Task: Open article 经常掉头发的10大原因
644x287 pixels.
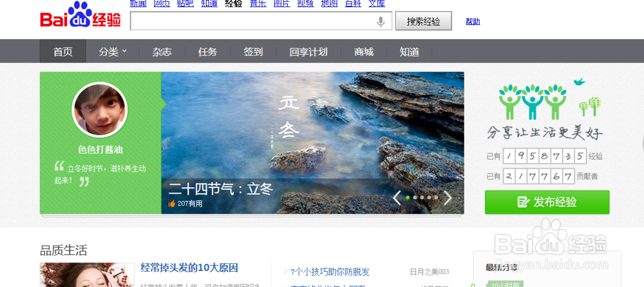Action: (x=189, y=268)
